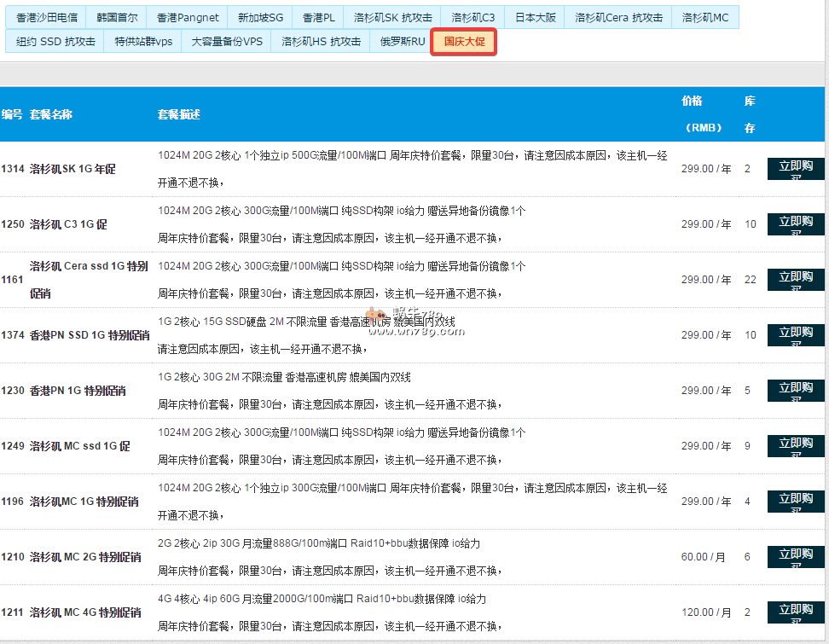Switch to the 洛杉矶Cera 抗攻击 tab
The height and width of the screenshot is (644, 829).
point(617,17)
